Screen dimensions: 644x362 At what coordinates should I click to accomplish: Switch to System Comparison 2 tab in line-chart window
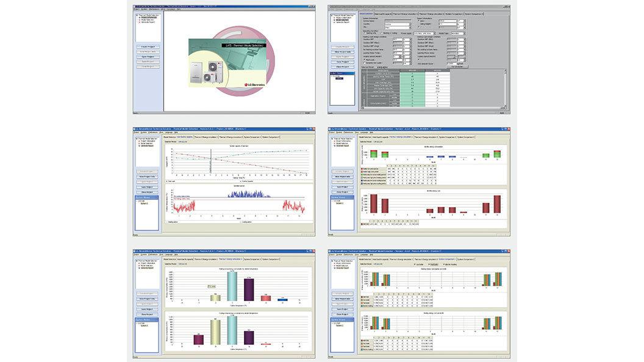271,137
